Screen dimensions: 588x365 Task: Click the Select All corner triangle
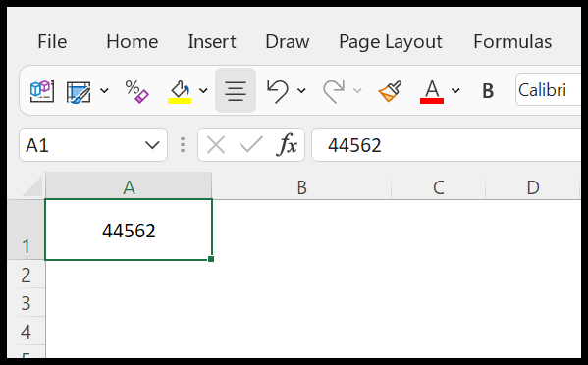(33, 186)
